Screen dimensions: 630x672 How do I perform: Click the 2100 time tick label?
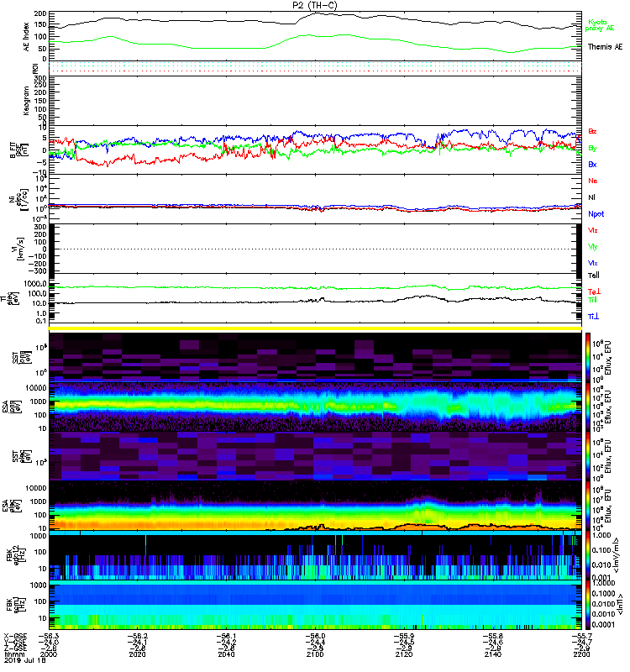315,654
